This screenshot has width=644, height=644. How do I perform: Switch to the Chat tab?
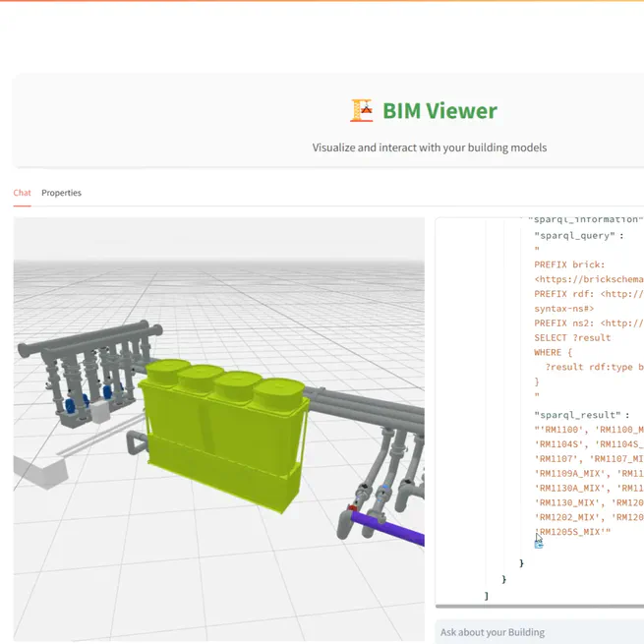click(23, 193)
